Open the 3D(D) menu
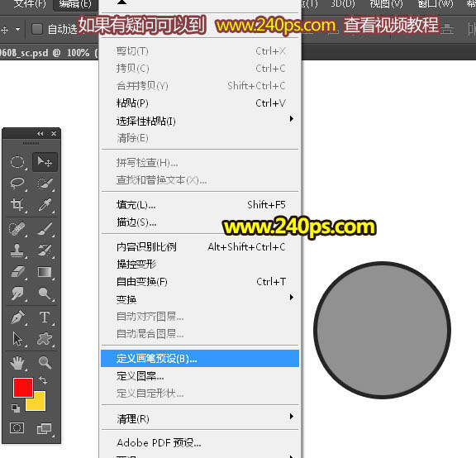The width and height of the screenshot is (476, 458). (342, 3)
